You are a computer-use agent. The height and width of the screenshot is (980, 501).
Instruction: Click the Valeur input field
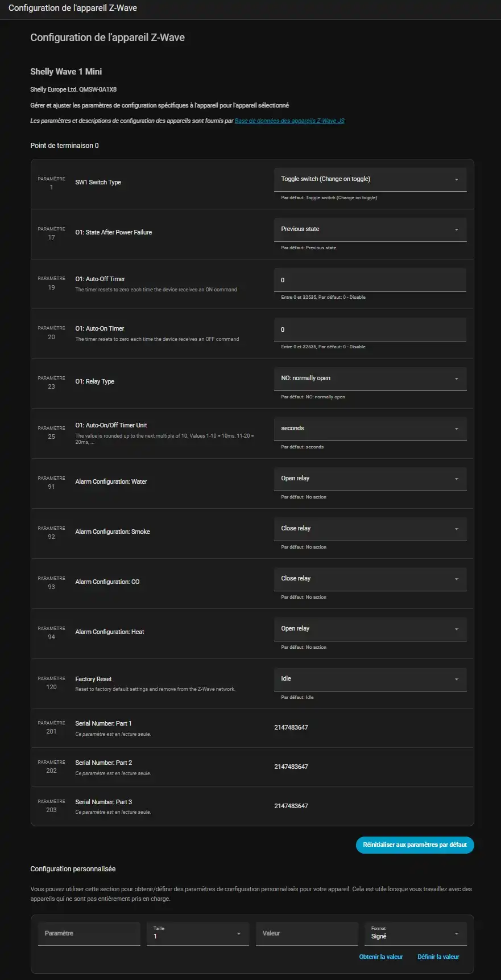click(307, 933)
